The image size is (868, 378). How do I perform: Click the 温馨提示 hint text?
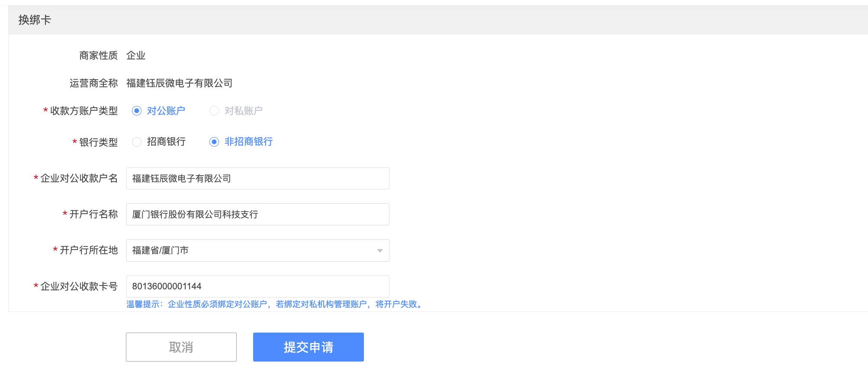[275, 304]
